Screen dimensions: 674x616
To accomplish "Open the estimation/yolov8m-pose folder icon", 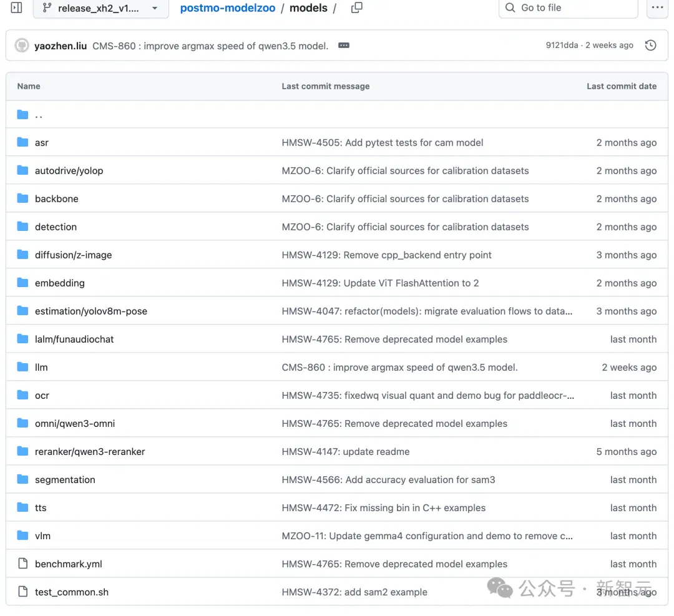I will tap(23, 311).
